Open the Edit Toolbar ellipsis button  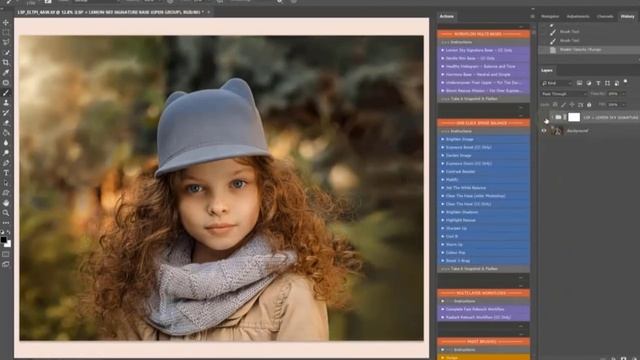(6, 223)
